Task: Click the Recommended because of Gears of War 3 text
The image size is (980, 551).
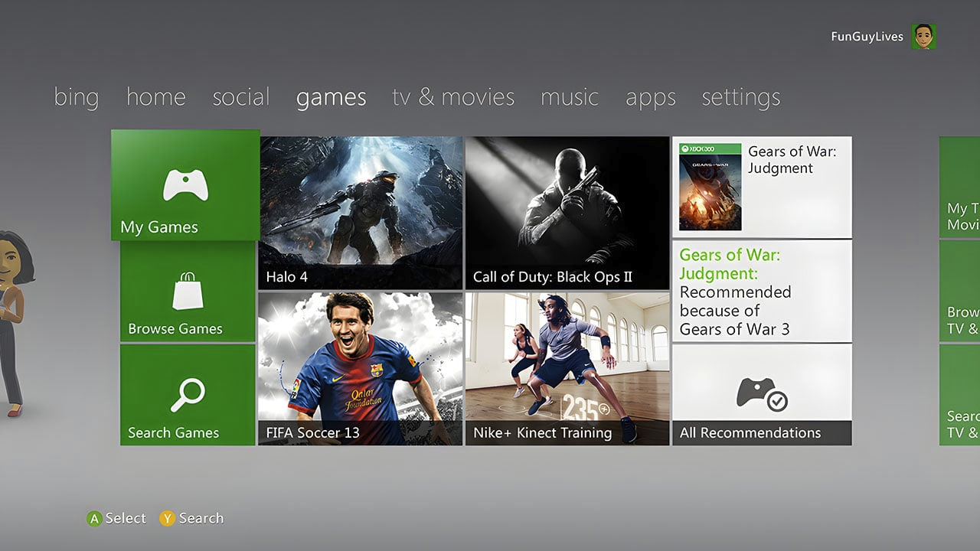Action: pos(735,311)
